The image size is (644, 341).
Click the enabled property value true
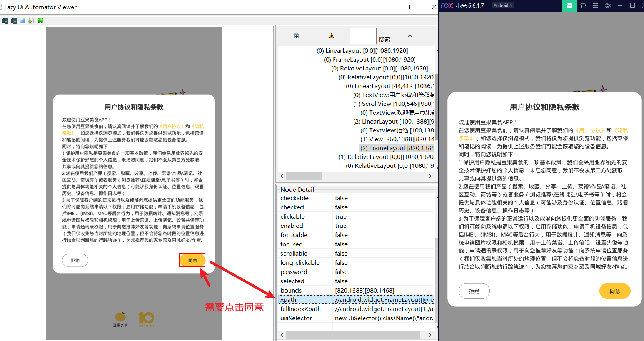(x=341, y=226)
